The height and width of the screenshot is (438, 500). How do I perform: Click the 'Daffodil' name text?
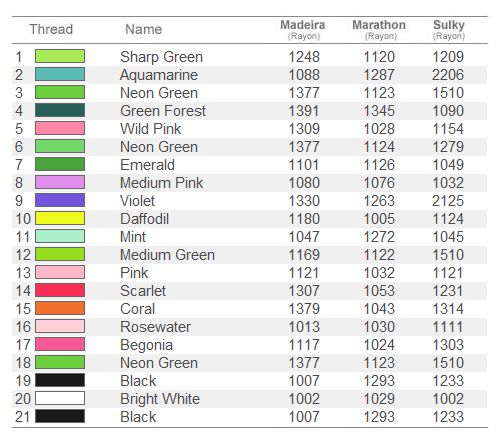point(144,219)
